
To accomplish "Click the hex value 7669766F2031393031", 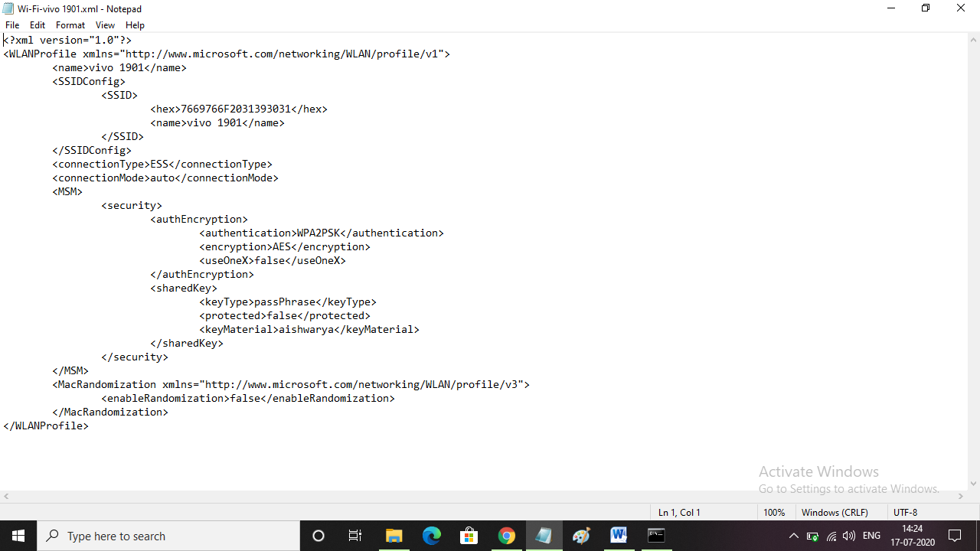I will 236,109.
